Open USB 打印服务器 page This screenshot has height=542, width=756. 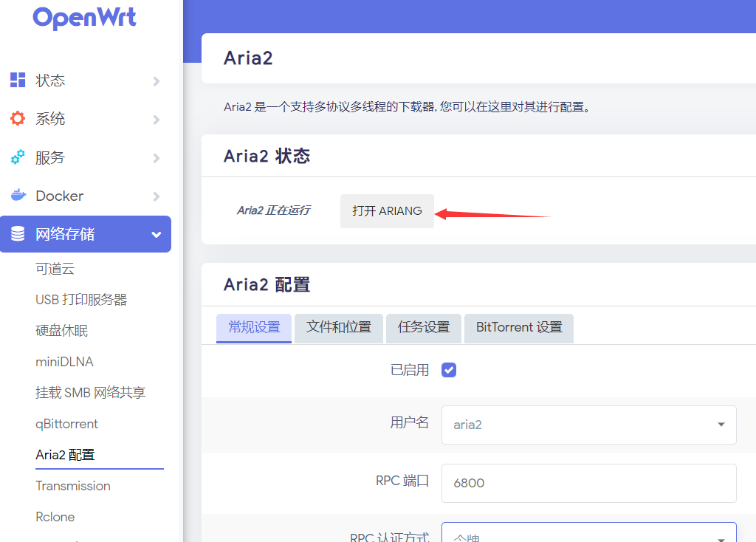point(81,300)
